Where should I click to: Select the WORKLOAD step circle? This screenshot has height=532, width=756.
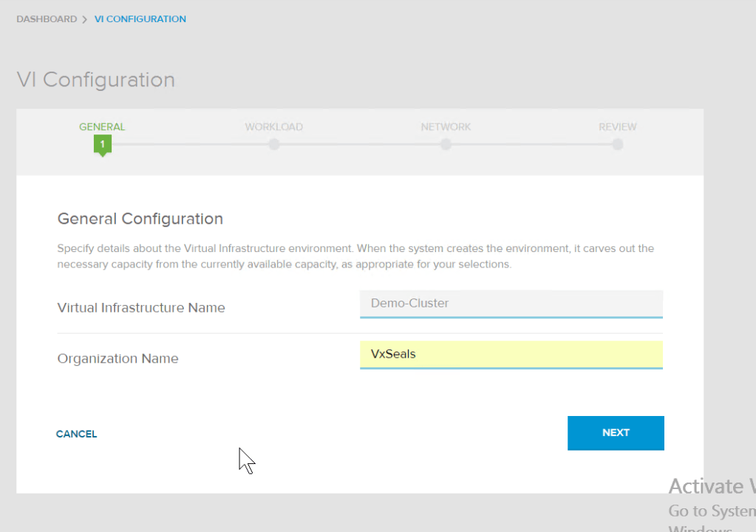point(273,145)
